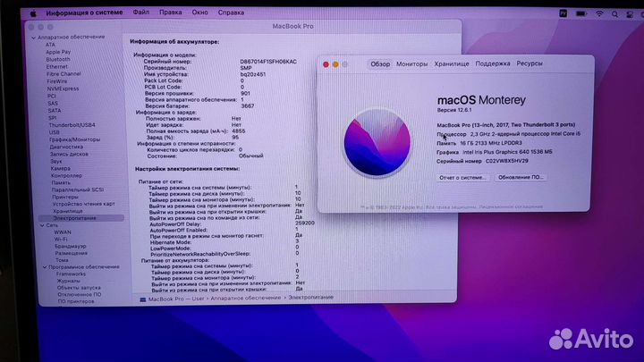Select FireWire in the sidebar
Image resolution: width=644 pixels, height=362 pixels.
click(x=56, y=81)
